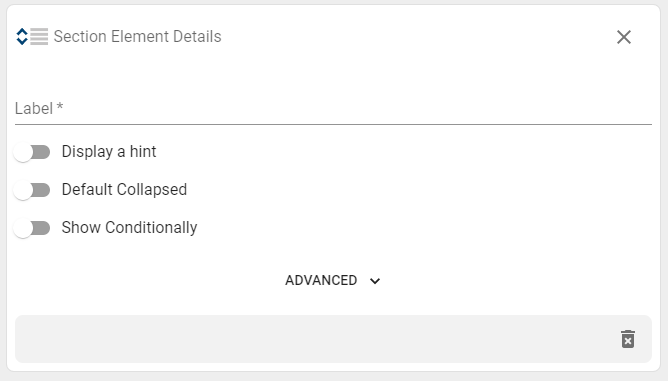The image size is (668, 381).
Task: Click the Label text input field
Action: tap(333, 109)
